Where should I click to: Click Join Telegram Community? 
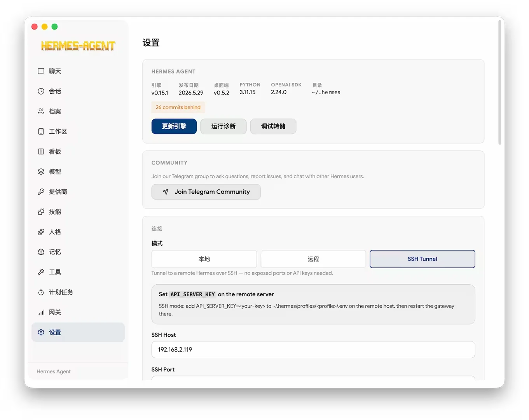(x=206, y=192)
